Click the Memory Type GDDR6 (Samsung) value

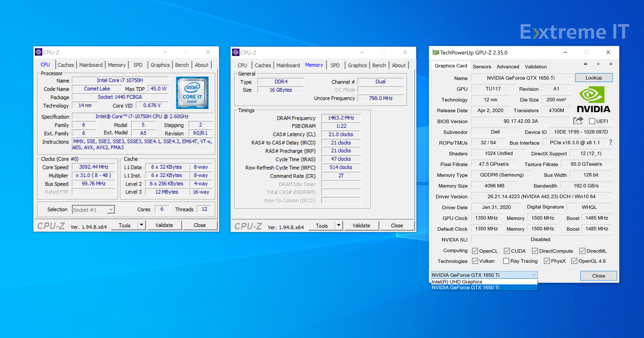(x=502, y=175)
